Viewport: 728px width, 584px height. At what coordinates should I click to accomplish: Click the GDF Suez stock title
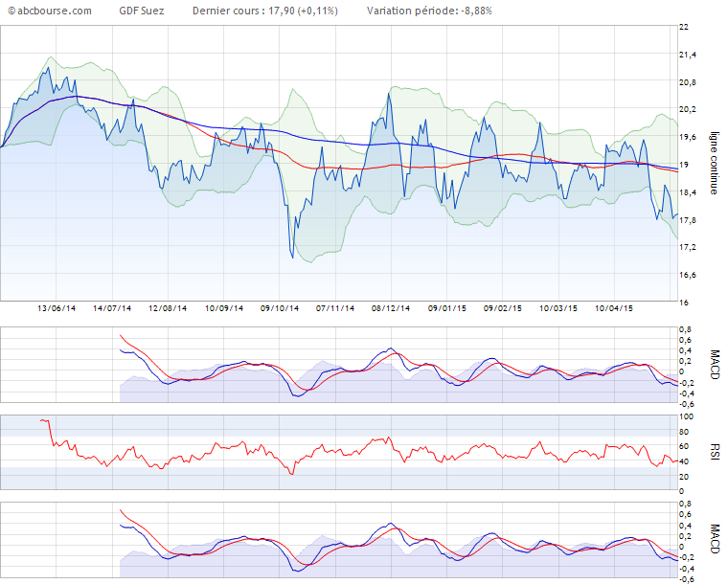[x=141, y=11]
